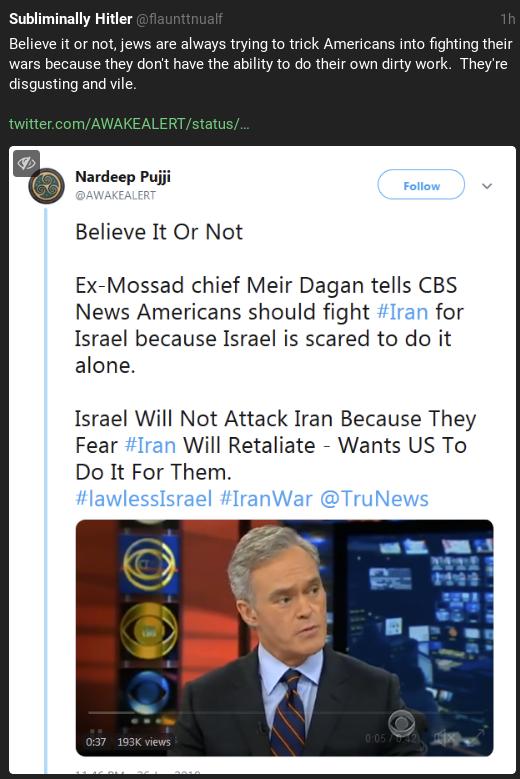This screenshot has height=779, width=520.
Task: Expand the tweet options chevron
Action: pos(487,186)
